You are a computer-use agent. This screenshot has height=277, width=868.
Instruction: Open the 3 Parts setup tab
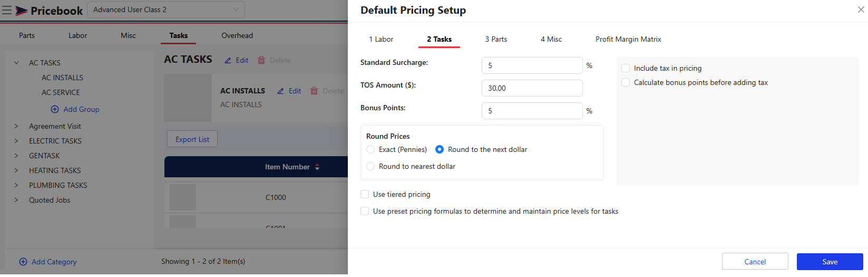496,39
